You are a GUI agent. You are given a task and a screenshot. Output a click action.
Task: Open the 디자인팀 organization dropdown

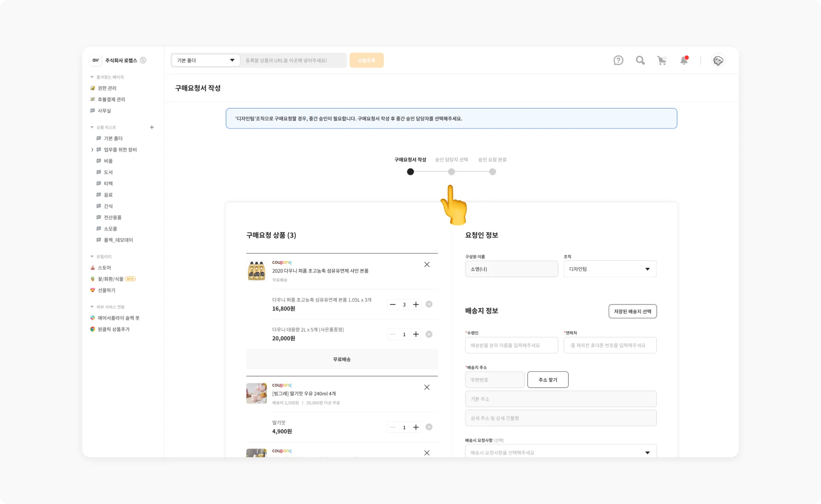[x=610, y=269]
